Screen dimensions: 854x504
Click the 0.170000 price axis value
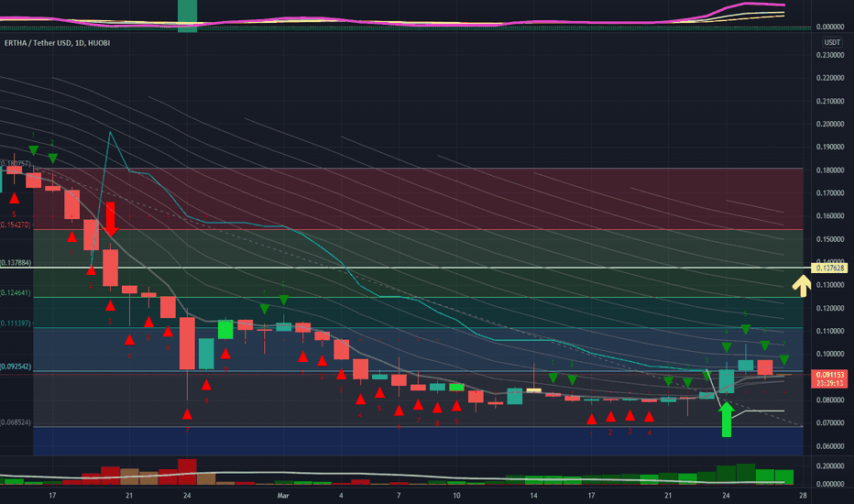point(830,192)
